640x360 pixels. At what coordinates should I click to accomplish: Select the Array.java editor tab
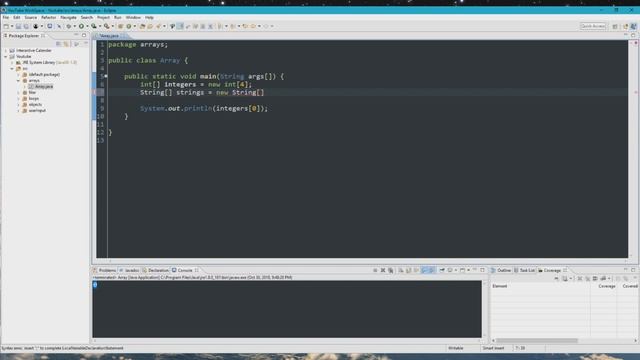click(109, 36)
